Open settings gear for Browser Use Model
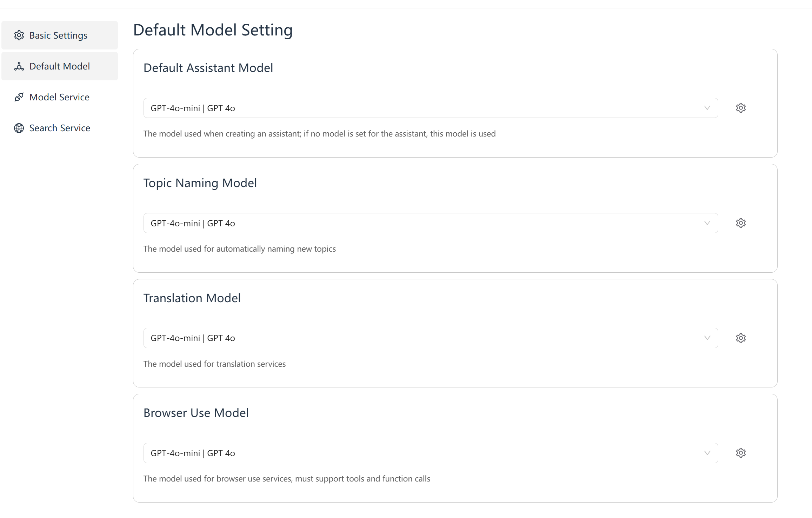 741,453
